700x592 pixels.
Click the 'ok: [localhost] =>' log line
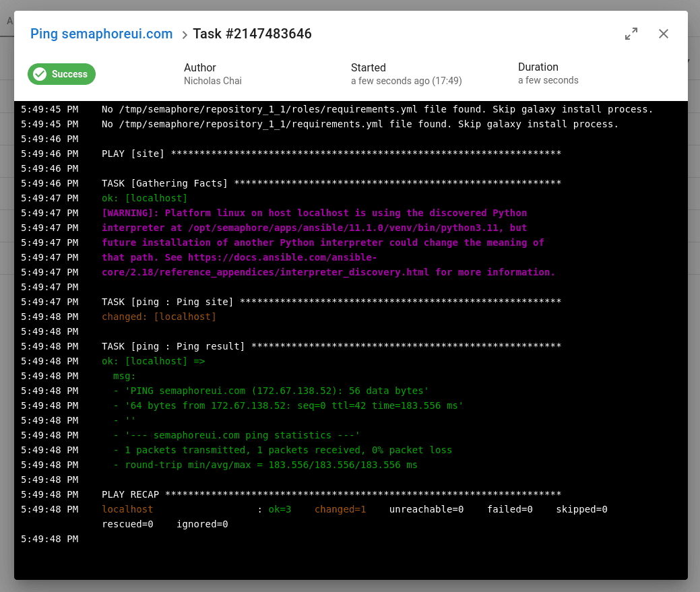[x=154, y=362]
